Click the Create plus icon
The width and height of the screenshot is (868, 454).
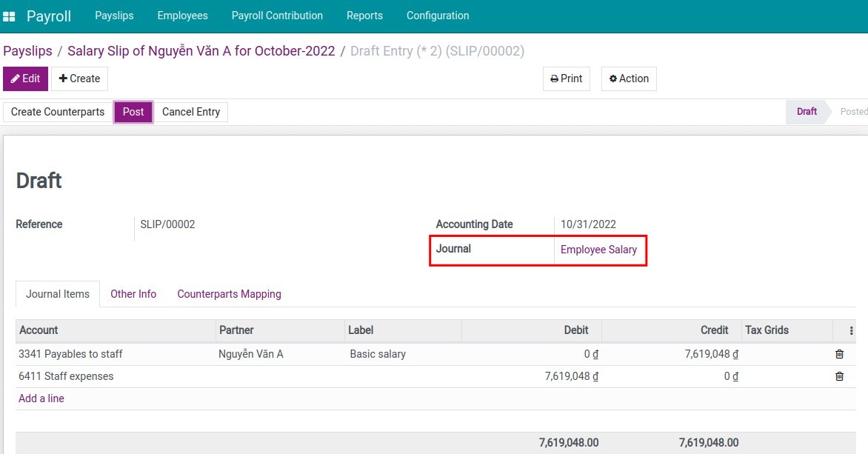coord(66,79)
